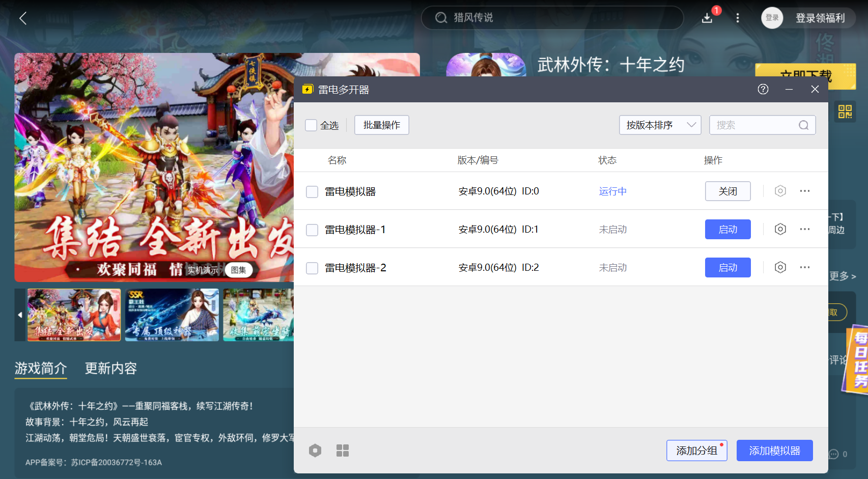Click the 运行中 status text
The image size is (868, 479).
click(613, 191)
